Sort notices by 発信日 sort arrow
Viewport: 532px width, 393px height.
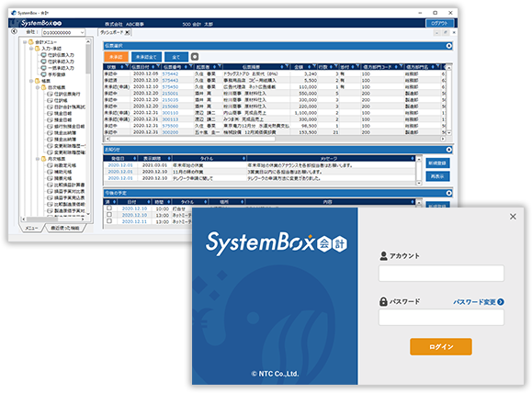click(134, 158)
